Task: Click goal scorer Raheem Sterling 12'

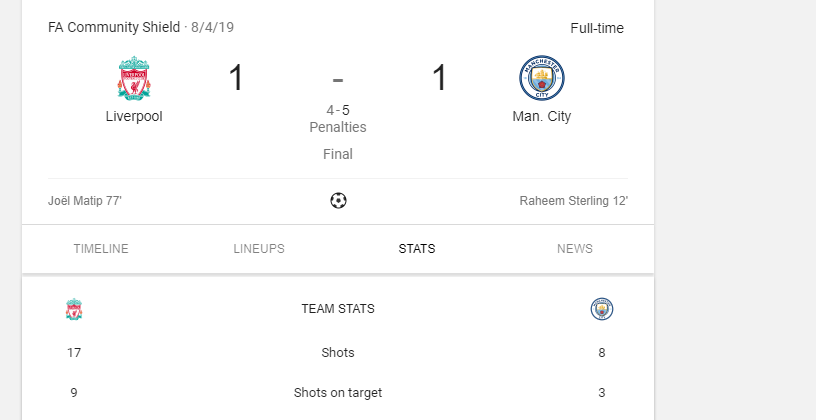Action: [x=573, y=201]
